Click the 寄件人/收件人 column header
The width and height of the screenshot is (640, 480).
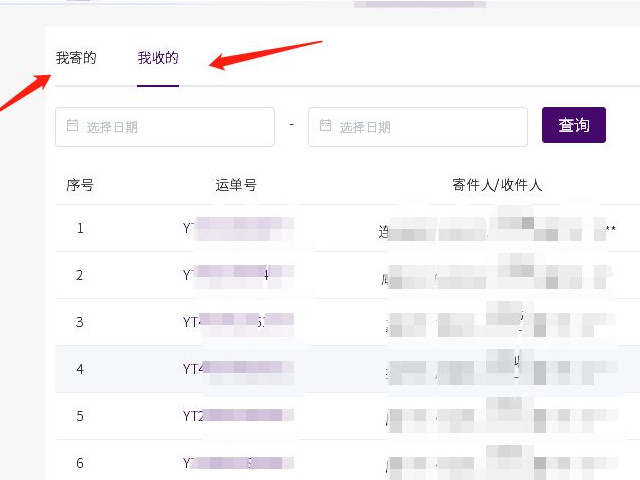(x=497, y=185)
